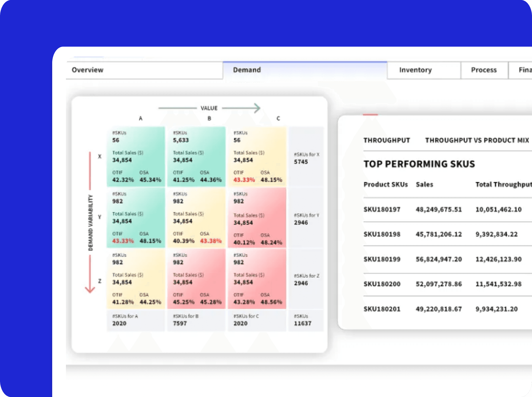This screenshot has width=532, height=397.
Task: Click the column header C
Action: click(x=278, y=118)
